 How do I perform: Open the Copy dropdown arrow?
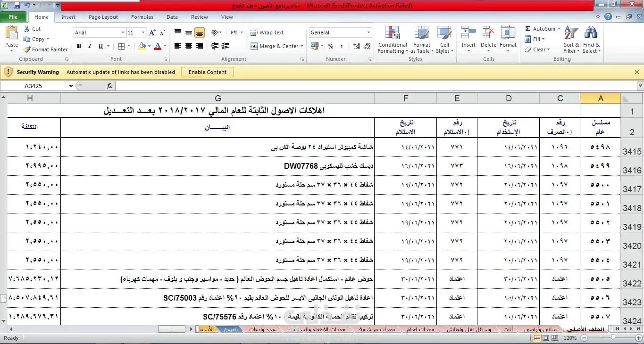tap(48, 39)
